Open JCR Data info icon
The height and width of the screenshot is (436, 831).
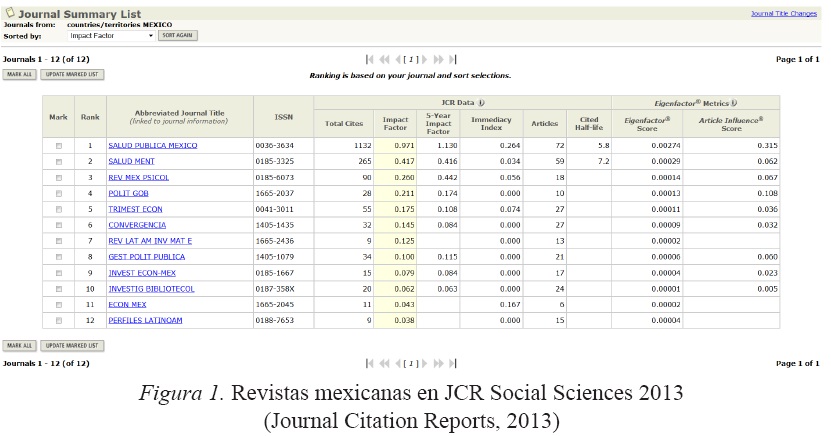tap(481, 102)
